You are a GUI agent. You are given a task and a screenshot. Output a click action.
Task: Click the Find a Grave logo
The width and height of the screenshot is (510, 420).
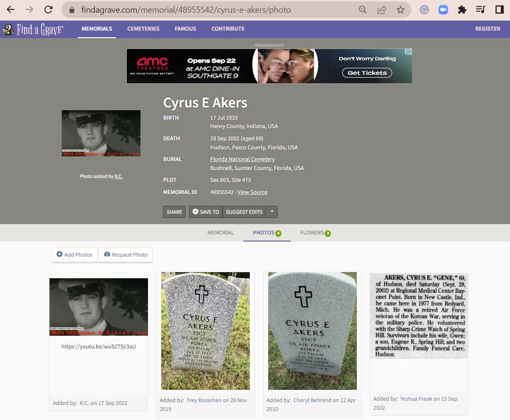coord(33,29)
